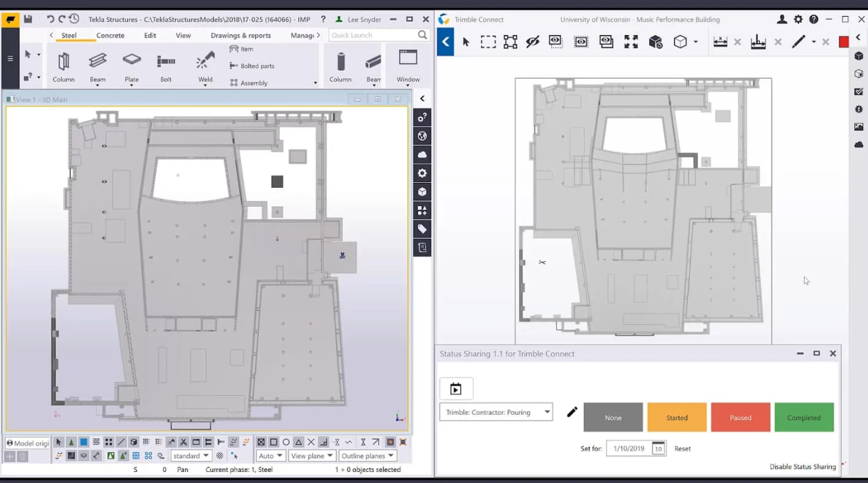Screen dimensions: 868x483
Task: Click the reset model cube icon
Action: [656, 42]
